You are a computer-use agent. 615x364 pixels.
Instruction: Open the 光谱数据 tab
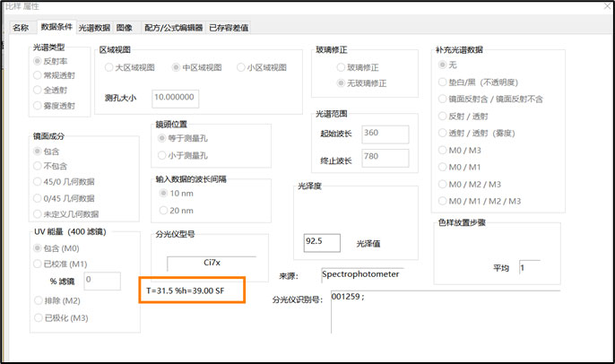(94, 28)
